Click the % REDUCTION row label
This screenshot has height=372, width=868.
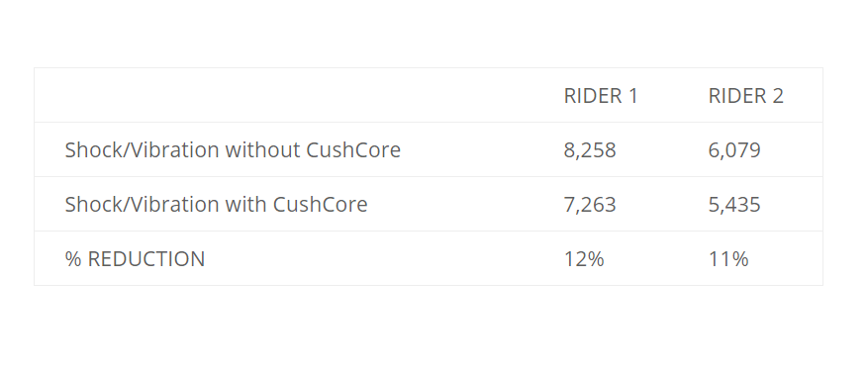tap(135, 259)
